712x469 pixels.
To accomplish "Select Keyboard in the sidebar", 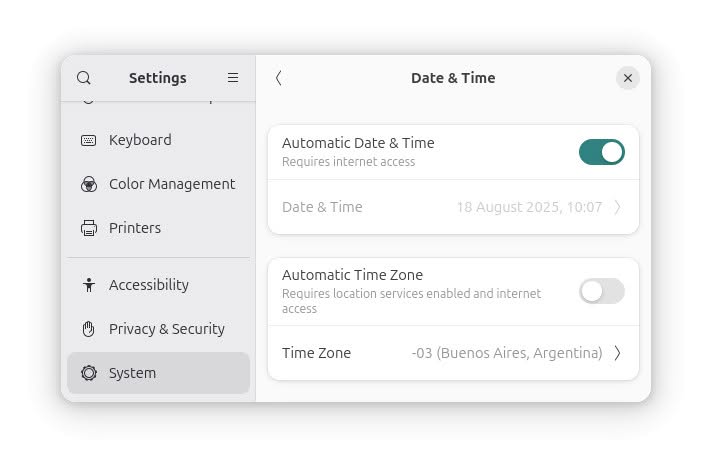I will [158, 140].
